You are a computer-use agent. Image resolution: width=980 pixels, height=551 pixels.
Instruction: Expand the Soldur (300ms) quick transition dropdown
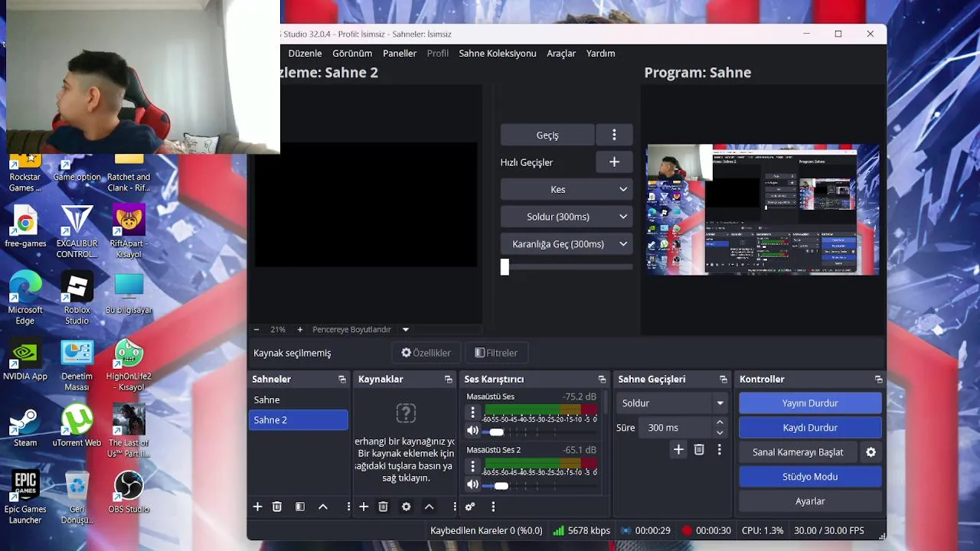click(567, 217)
